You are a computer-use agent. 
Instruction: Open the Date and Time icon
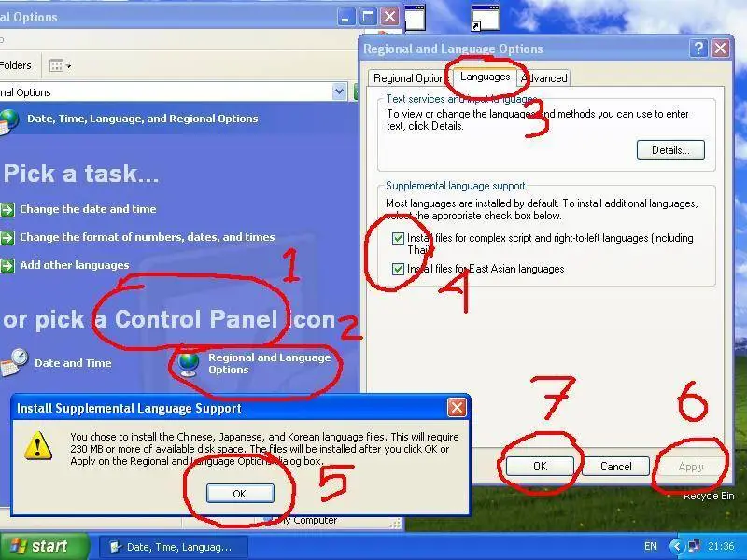click(x=14, y=363)
